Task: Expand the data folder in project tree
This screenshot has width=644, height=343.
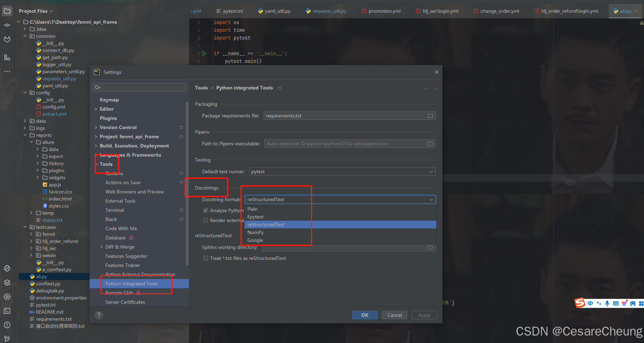Action: [x=25, y=121]
